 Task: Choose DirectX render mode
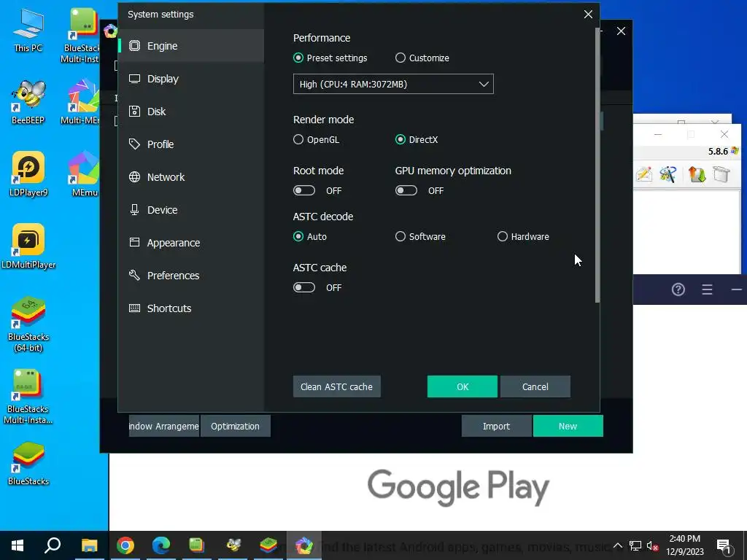point(400,139)
